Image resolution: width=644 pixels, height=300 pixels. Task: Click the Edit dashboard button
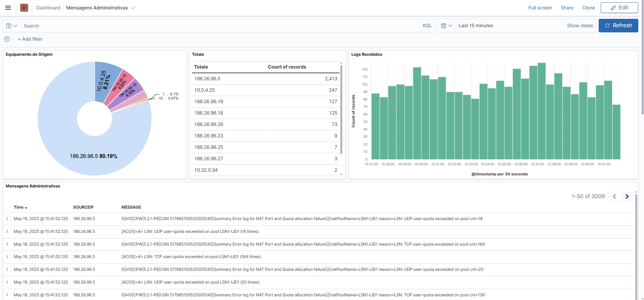[619, 8]
